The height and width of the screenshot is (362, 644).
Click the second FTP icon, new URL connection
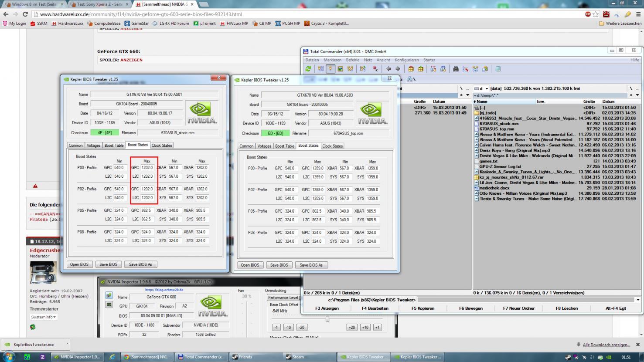coord(443,69)
